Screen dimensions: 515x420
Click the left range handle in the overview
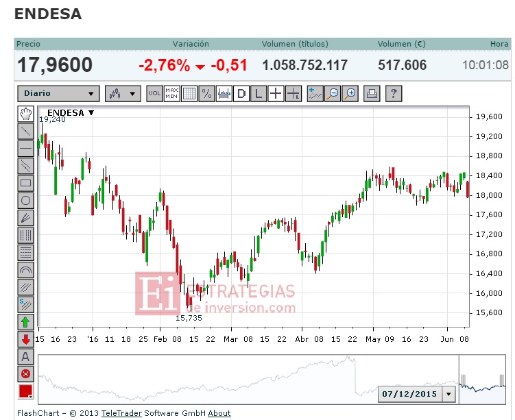point(464,381)
